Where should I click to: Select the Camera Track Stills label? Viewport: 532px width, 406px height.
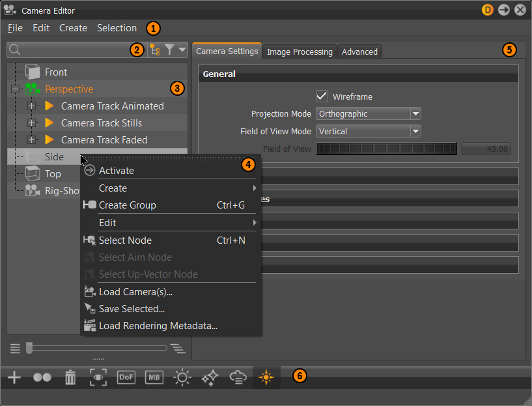pyautogui.click(x=102, y=123)
